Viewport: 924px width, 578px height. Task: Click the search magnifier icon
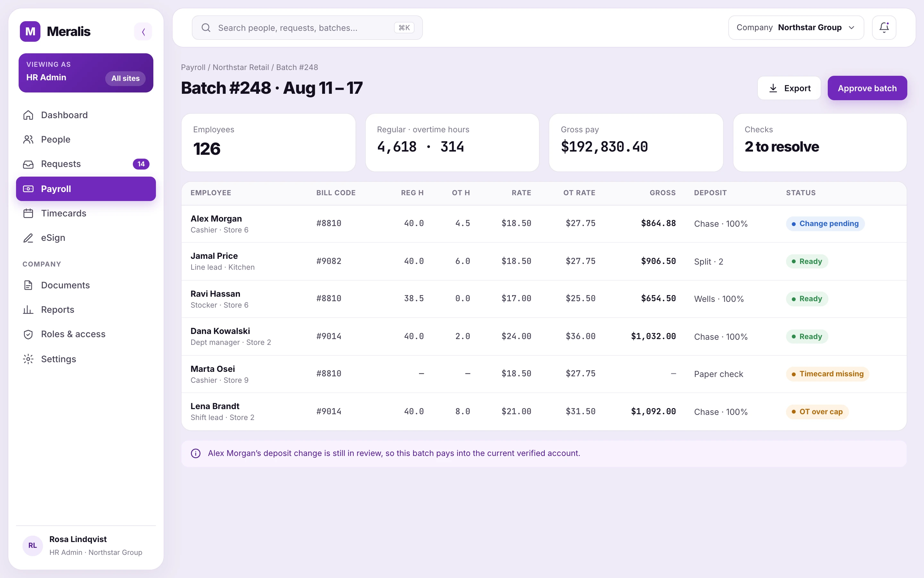(x=206, y=28)
